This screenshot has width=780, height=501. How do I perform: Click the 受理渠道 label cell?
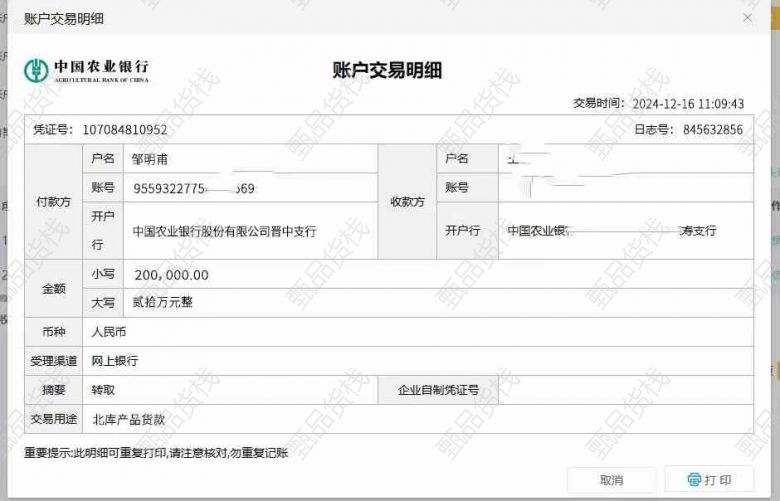[x=54, y=361]
